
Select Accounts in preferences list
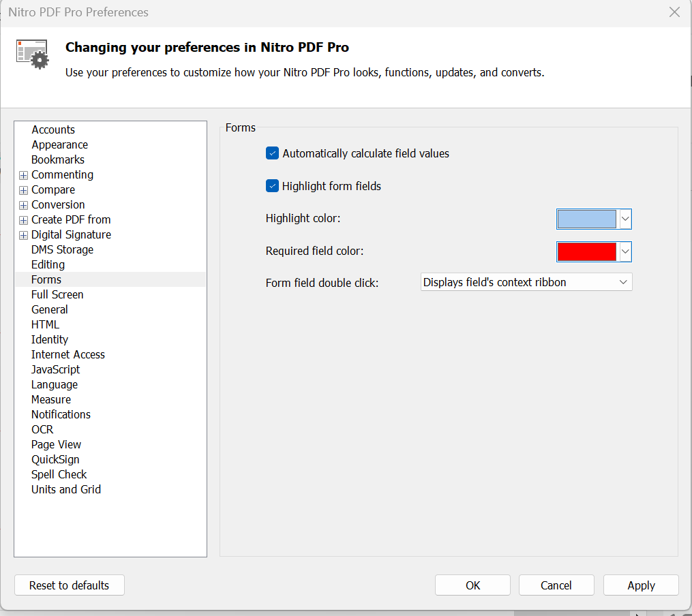(x=53, y=129)
